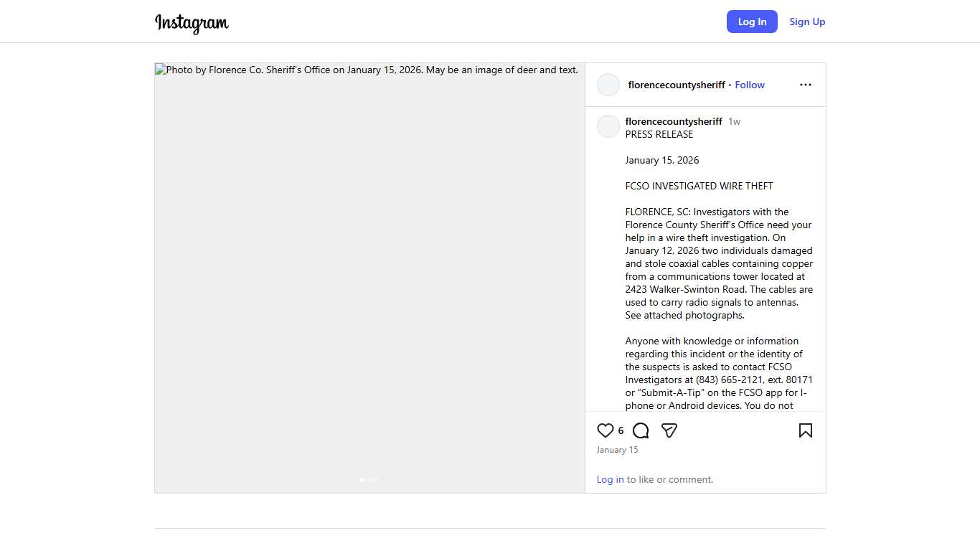Share the post via the share icon
980x551 pixels.
(x=669, y=430)
